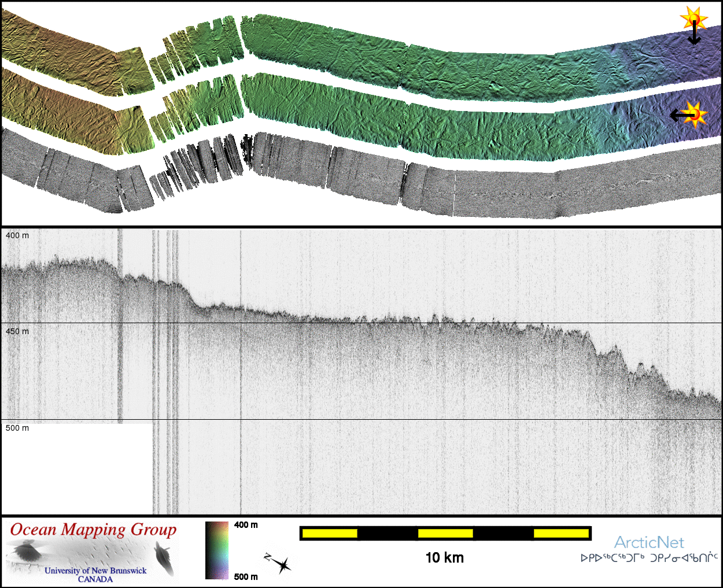Click the Ocean Mapping Group title text
This screenshot has width=723, height=588.
[93, 530]
